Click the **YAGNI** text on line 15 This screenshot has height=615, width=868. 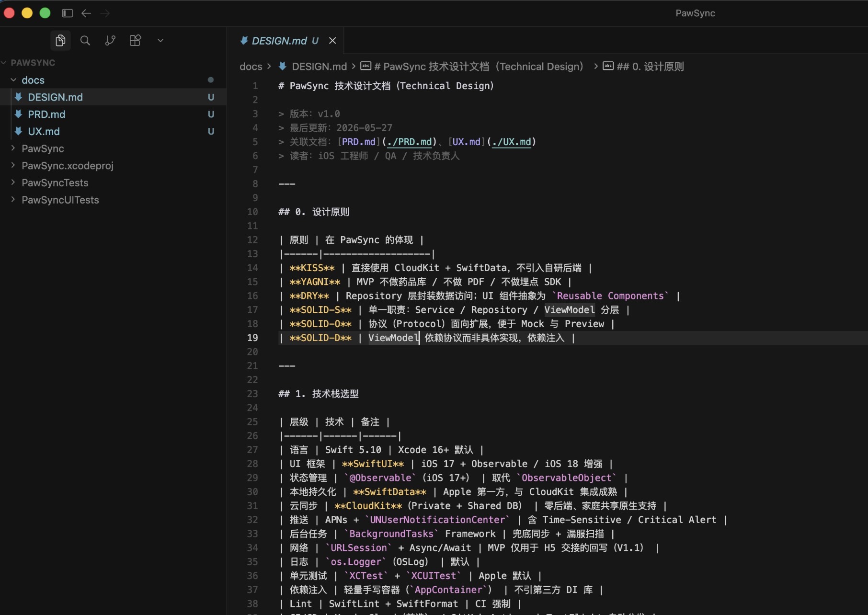pyautogui.click(x=315, y=282)
